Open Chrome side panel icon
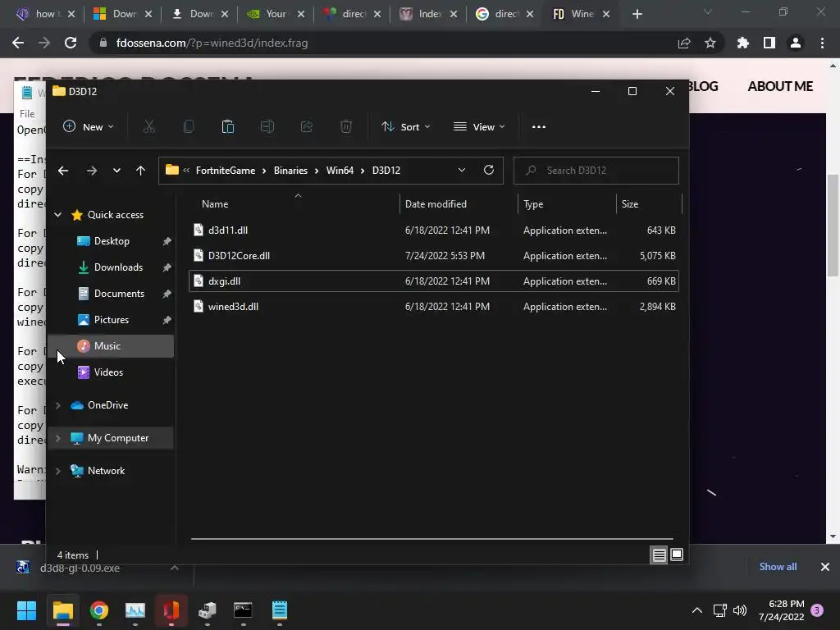840x630 pixels. coord(769,43)
